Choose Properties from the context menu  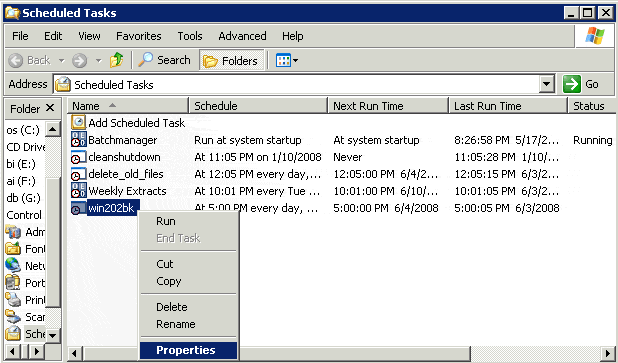188,350
